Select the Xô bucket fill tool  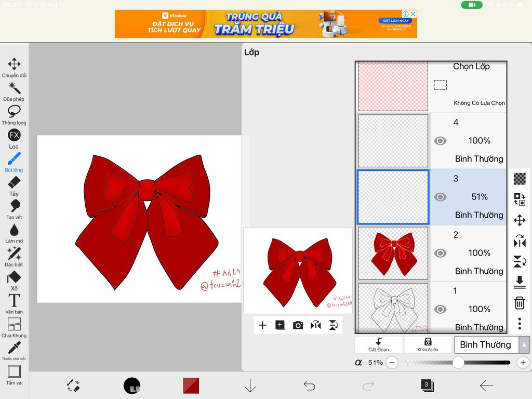(x=14, y=281)
